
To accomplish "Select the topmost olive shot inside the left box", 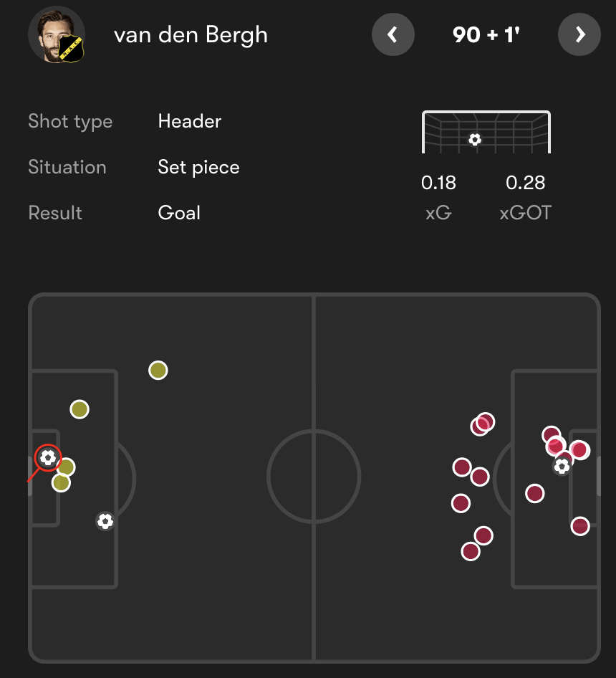I will coord(80,409).
